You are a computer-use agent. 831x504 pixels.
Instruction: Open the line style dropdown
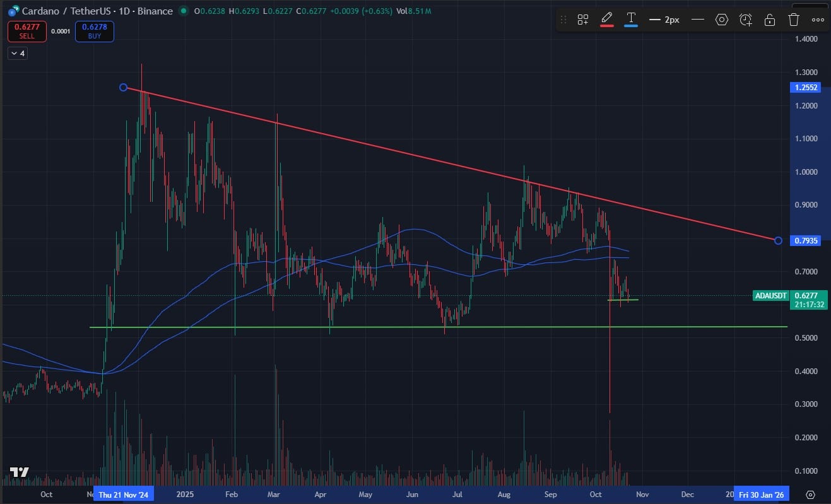[x=697, y=20]
